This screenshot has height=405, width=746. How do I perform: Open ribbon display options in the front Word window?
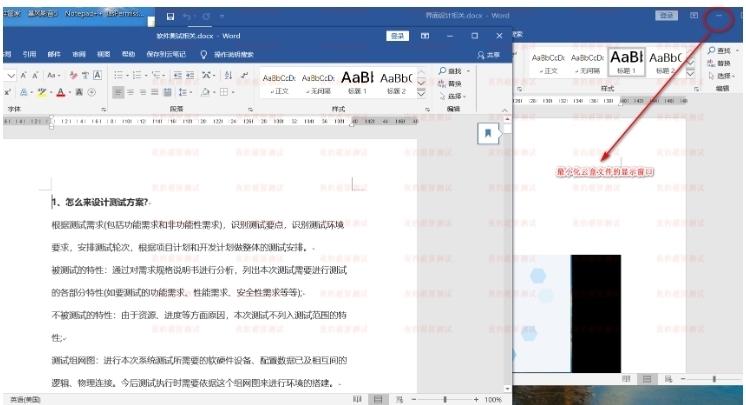[x=425, y=36]
